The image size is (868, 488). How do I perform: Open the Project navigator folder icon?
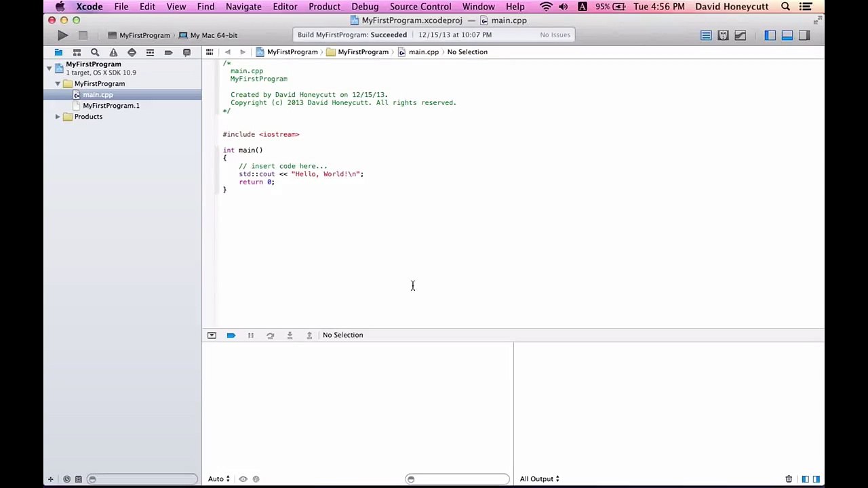[59, 52]
